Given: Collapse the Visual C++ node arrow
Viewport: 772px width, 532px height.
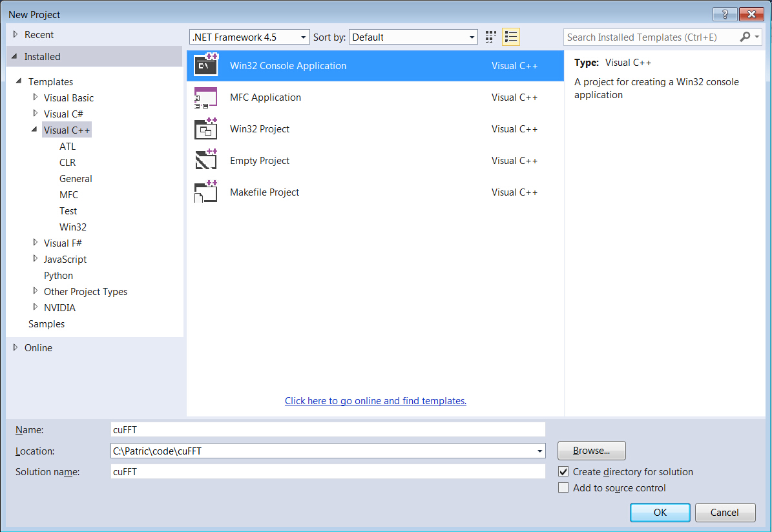Looking at the screenshot, I should (x=34, y=129).
